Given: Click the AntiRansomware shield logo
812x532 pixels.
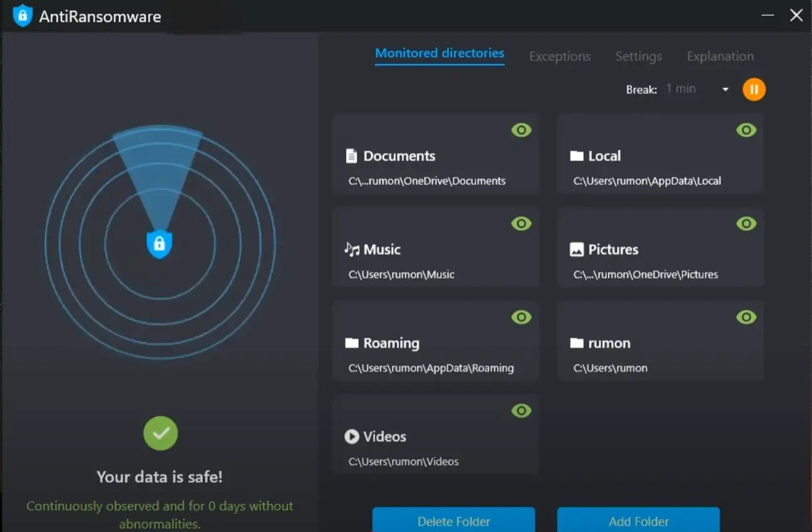Looking at the screenshot, I should coord(23,16).
